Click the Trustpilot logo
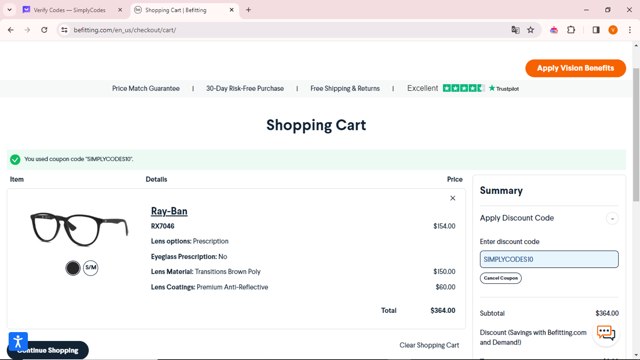The width and height of the screenshot is (640, 360). pyautogui.click(x=504, y=88)
